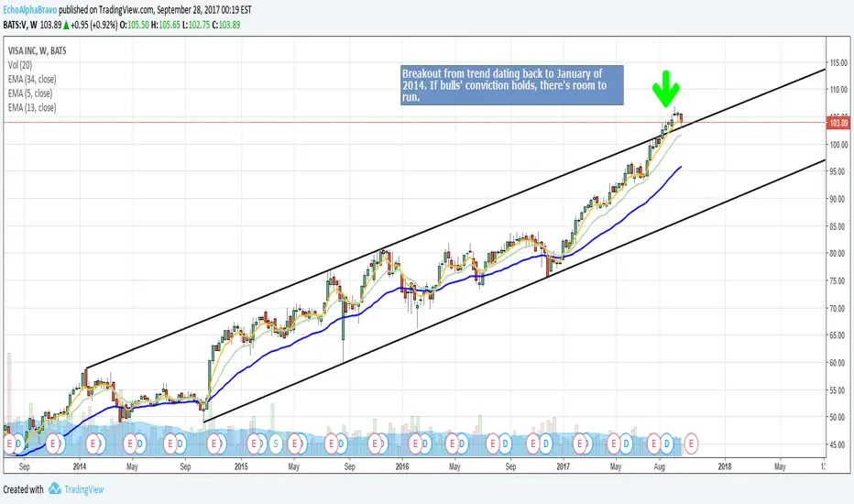Click the 115.00 price axis label
854x504 pixels.
pos(838,63)
